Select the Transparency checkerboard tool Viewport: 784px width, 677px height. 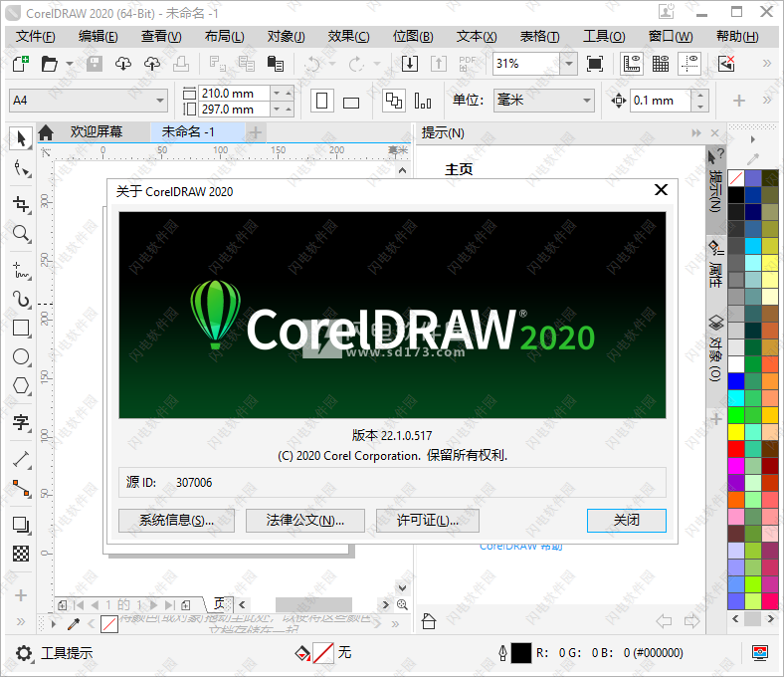pyautogui.click(x=21, y=554)
